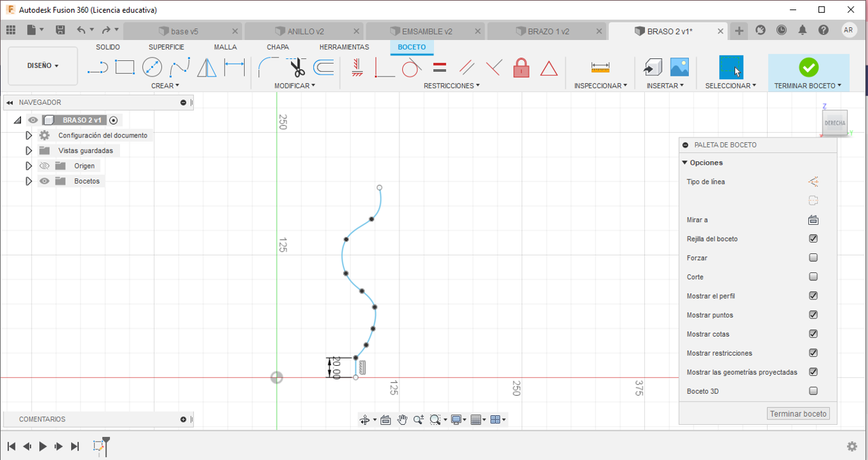868x460 pixels.
Task: Select the Spline sketch tool
Action: [179, 67]
